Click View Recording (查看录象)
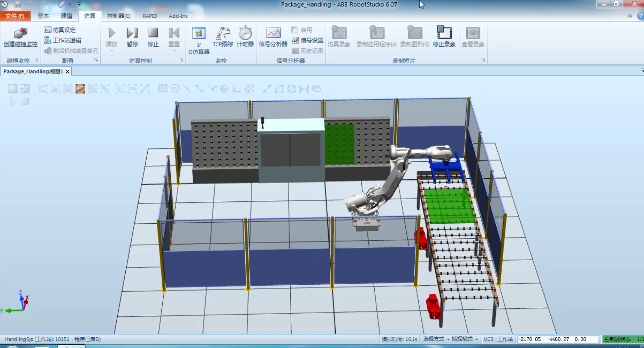Viewport: 644px width, 348px height. click(x=473, y=37)
